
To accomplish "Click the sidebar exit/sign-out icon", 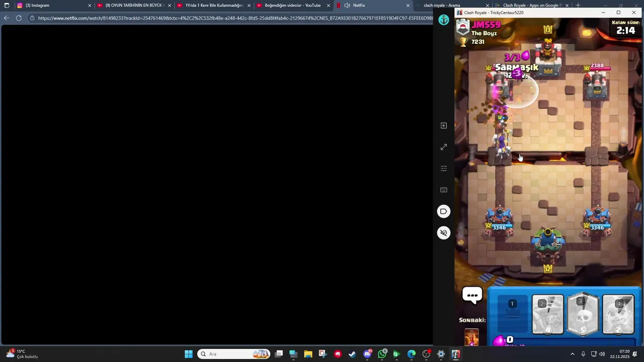I will (444, 126).
